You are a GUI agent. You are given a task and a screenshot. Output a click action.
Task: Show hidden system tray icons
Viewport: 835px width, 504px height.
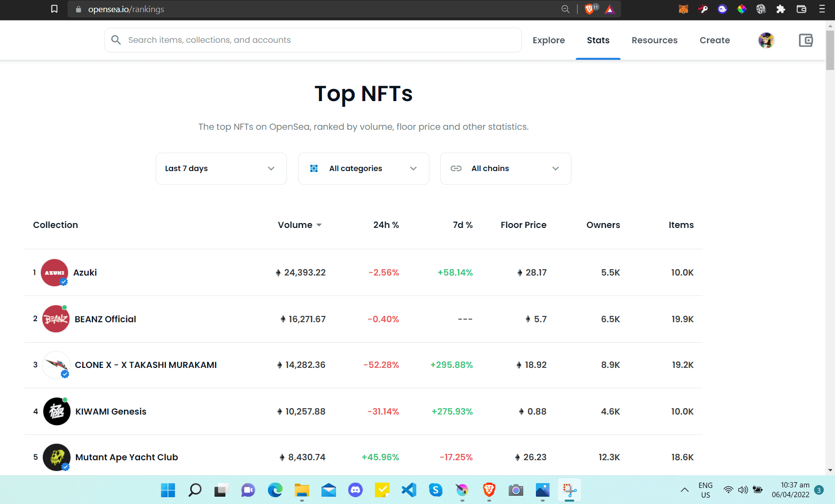point(685,490)
